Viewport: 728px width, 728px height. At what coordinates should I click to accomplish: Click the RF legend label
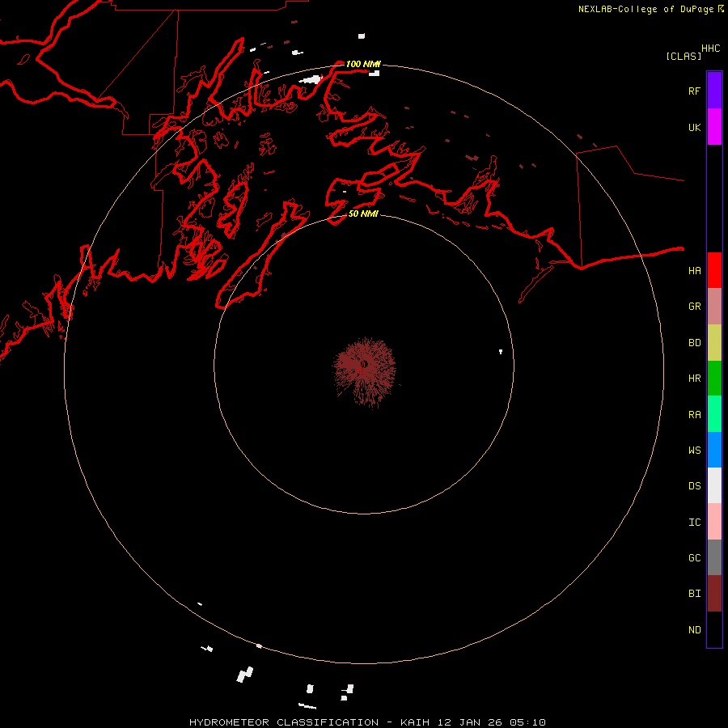tap(694, 91)
